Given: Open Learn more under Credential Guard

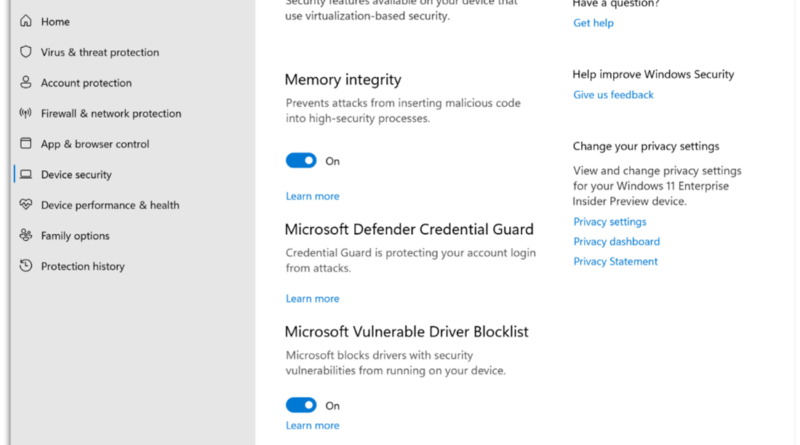Looking at the screenshot, I should click(x=312, y=299).
